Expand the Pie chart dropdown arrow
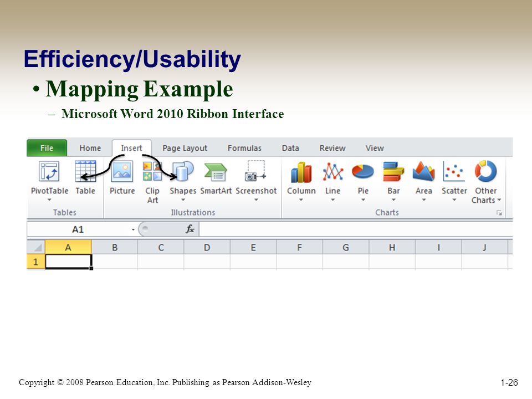The image size is (532, 399). click(363, 200)
